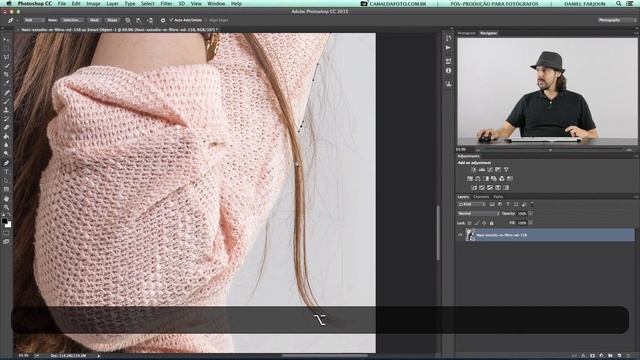Toggle lock image pixels
This screenshot has width=640, height=360.
[477, 223]
